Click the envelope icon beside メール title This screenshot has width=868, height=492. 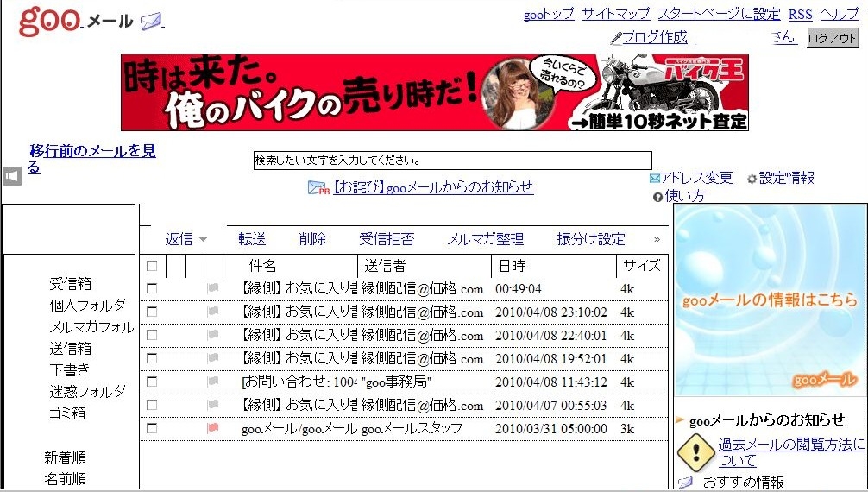[x=151, y=22]
